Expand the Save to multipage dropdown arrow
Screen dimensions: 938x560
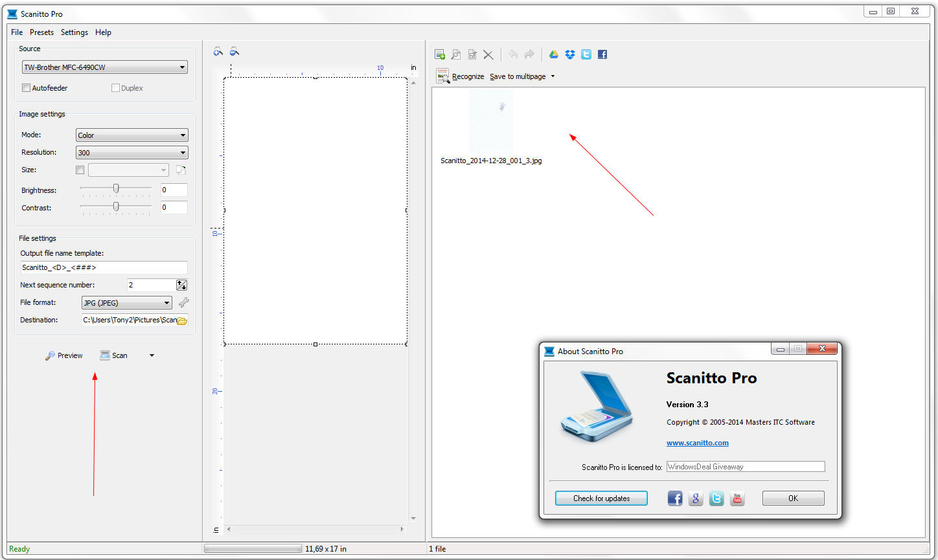(x=553, y=76)
